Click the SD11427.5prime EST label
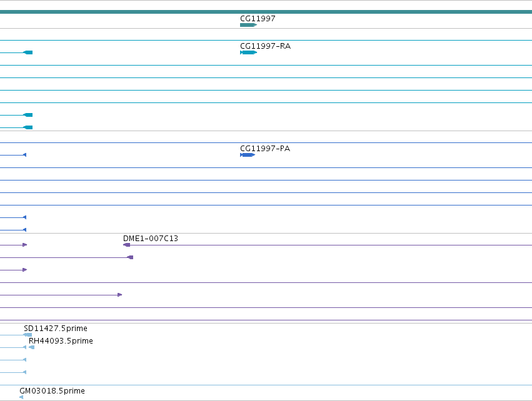 click(x=55, y=329)
